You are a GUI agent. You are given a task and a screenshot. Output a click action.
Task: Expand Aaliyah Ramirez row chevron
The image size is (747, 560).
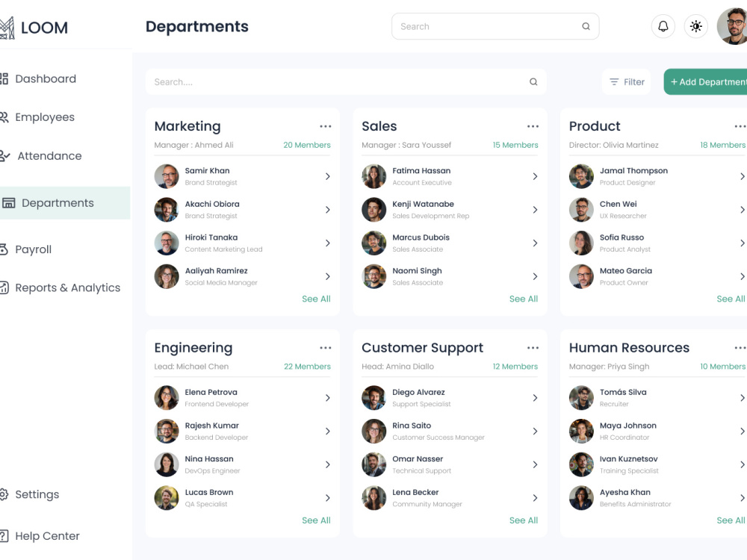(328, 276)
